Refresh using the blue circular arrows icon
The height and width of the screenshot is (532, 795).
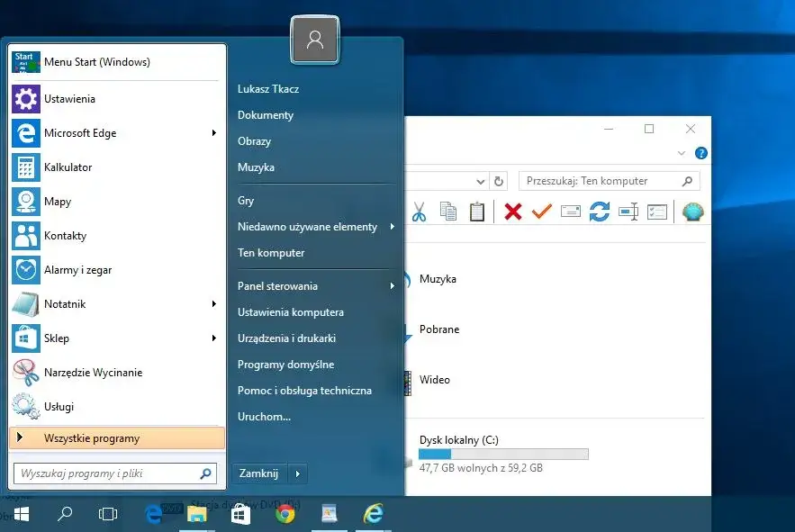point(599,211)
